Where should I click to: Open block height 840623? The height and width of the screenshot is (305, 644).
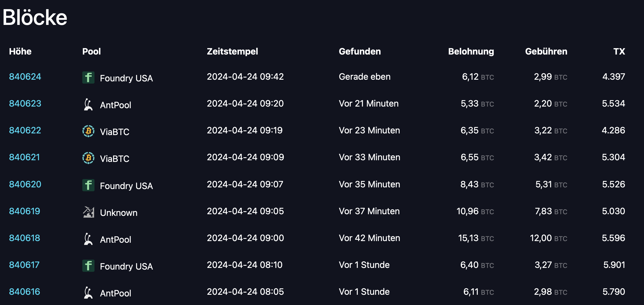[25, 104]
